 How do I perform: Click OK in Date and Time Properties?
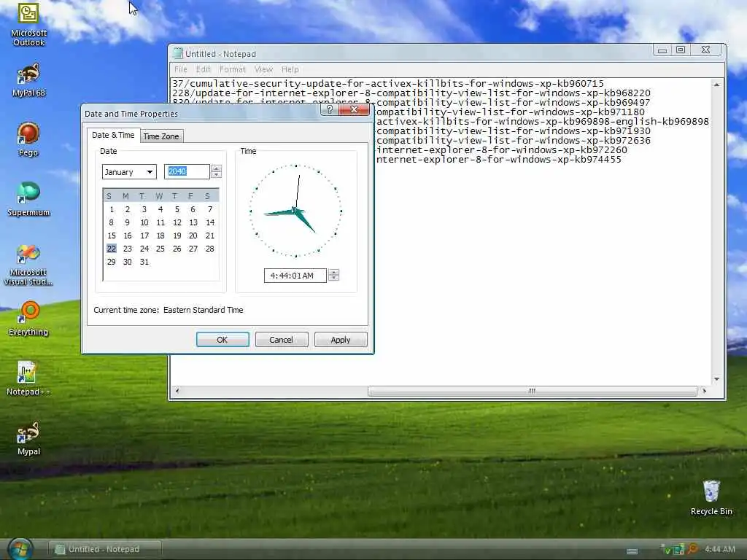click(x=222, y=340)
